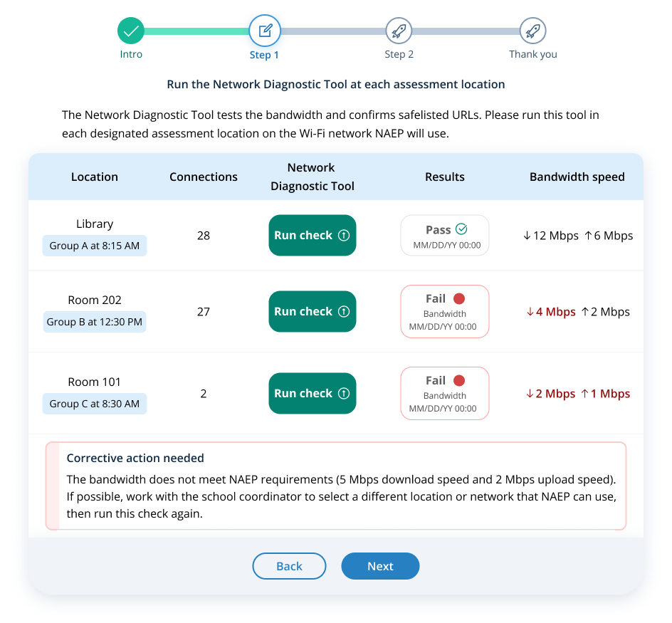Select the Group A at 8:15 AM tag
Viewport: 672px width, 623px height.
point(95,246)
